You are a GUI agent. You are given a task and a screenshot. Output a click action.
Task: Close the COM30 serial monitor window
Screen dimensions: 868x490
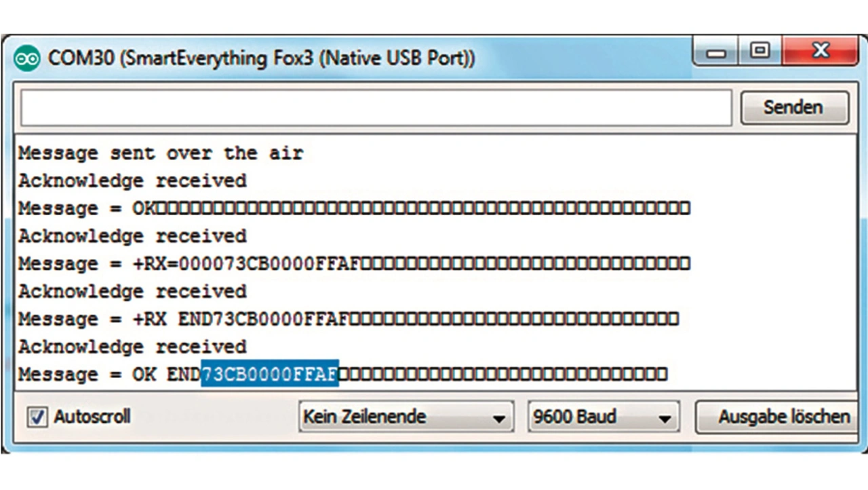820,52
